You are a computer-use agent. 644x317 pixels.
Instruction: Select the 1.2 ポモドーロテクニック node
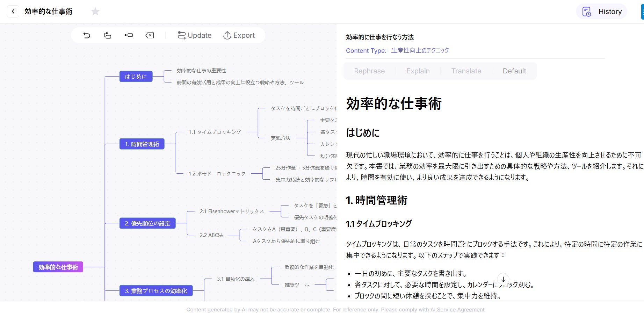coord(217,174)
